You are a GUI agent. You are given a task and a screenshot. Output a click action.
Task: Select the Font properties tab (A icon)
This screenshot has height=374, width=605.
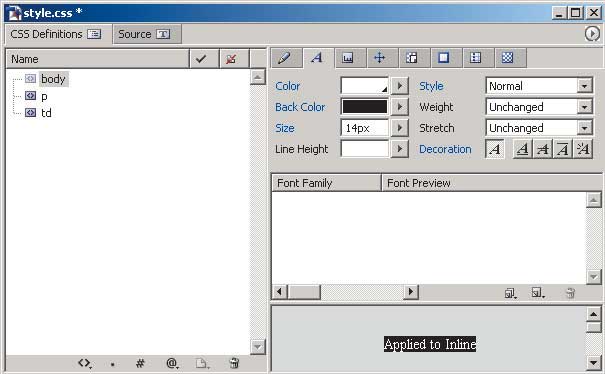click(318, 58)
